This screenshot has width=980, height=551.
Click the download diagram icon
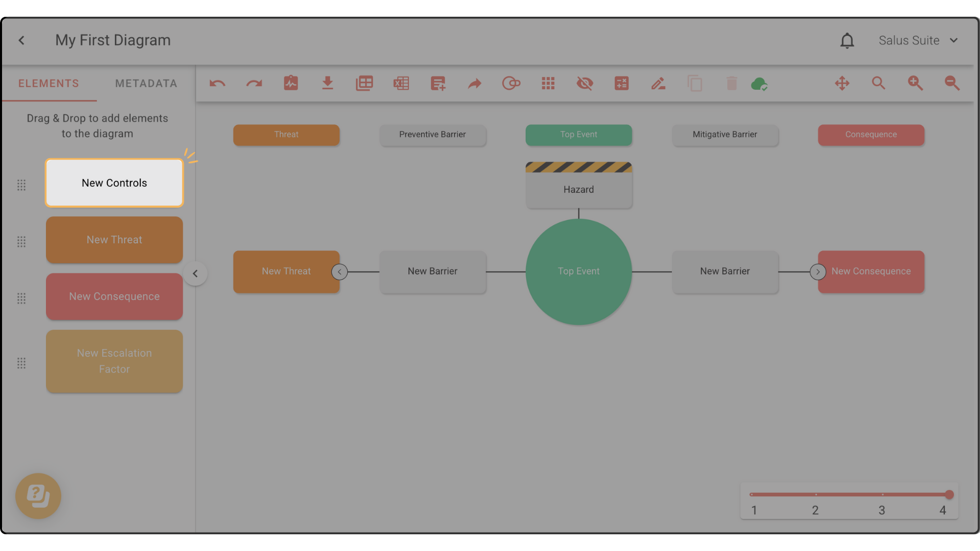pyautogui.click(x=328, y=83)
